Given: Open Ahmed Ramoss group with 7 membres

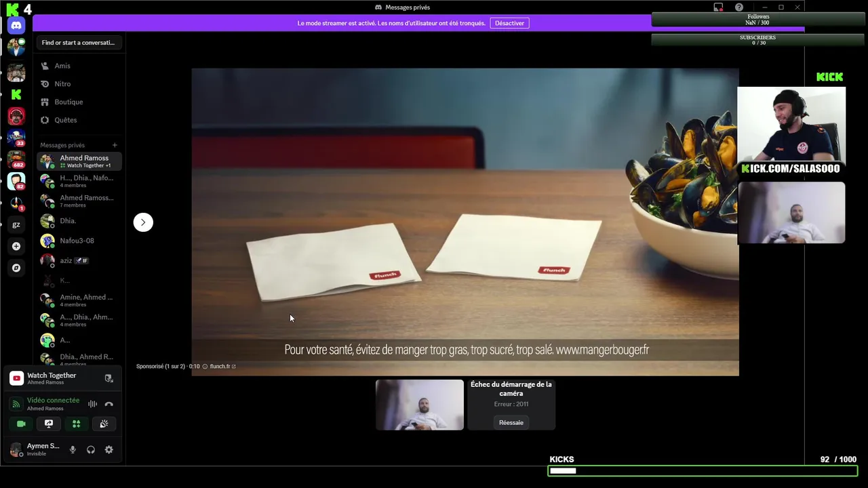Looking at the screenshot, I should [x=79, y=201].
